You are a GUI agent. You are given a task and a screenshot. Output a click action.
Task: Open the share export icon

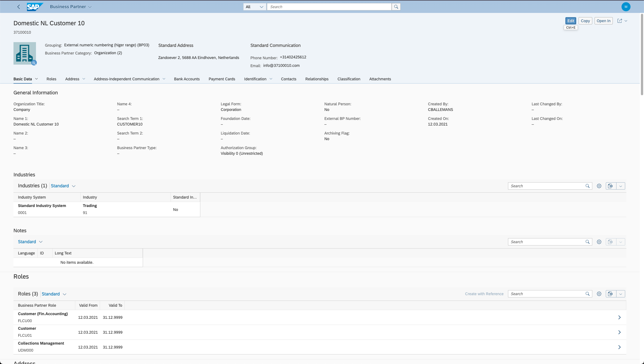point(620,21)
